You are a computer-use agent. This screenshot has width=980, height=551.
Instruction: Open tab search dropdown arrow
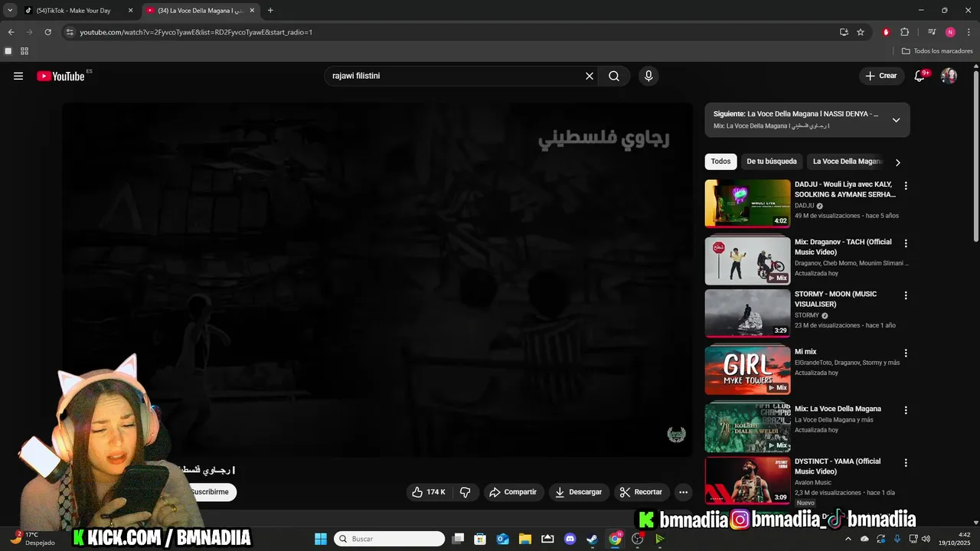[10, 11]
